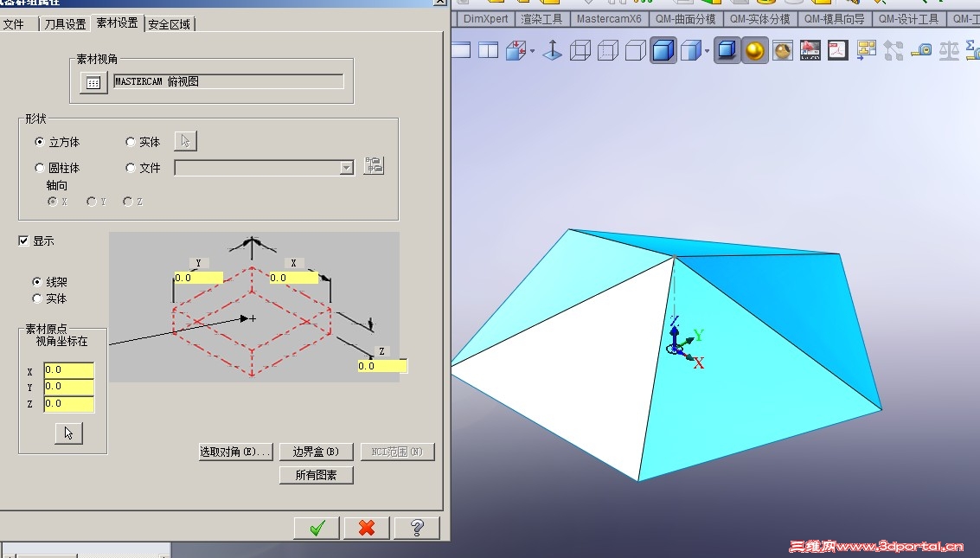980x558 pixels.
Task: Cancel dialog with the red X
Action: point(367,528)
